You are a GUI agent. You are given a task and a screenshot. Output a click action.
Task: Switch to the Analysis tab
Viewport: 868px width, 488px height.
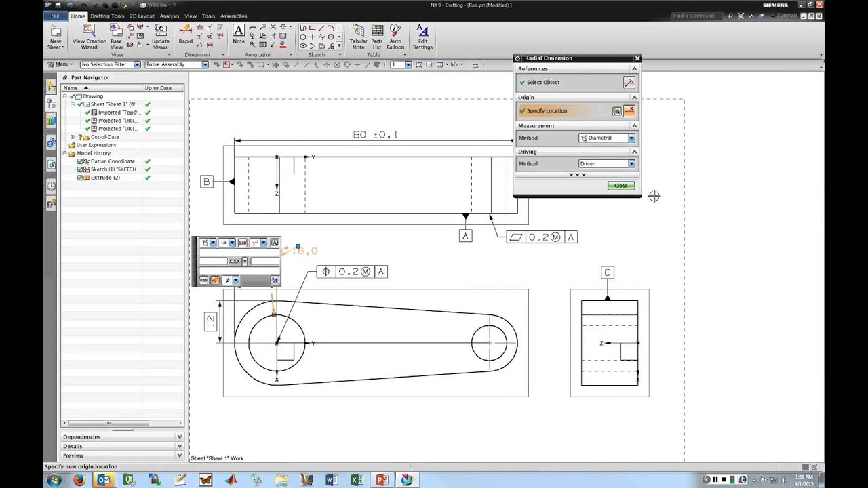[x=170, y=16]
